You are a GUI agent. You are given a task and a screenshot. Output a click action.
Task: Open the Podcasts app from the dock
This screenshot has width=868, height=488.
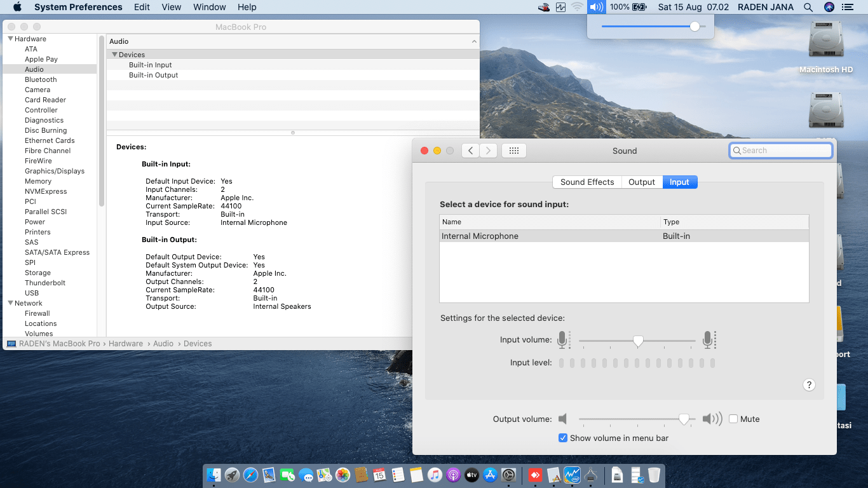[453, 475]
